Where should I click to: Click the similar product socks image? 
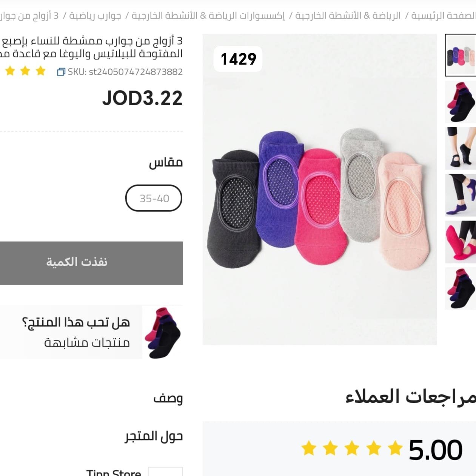[x=163, y=332]
